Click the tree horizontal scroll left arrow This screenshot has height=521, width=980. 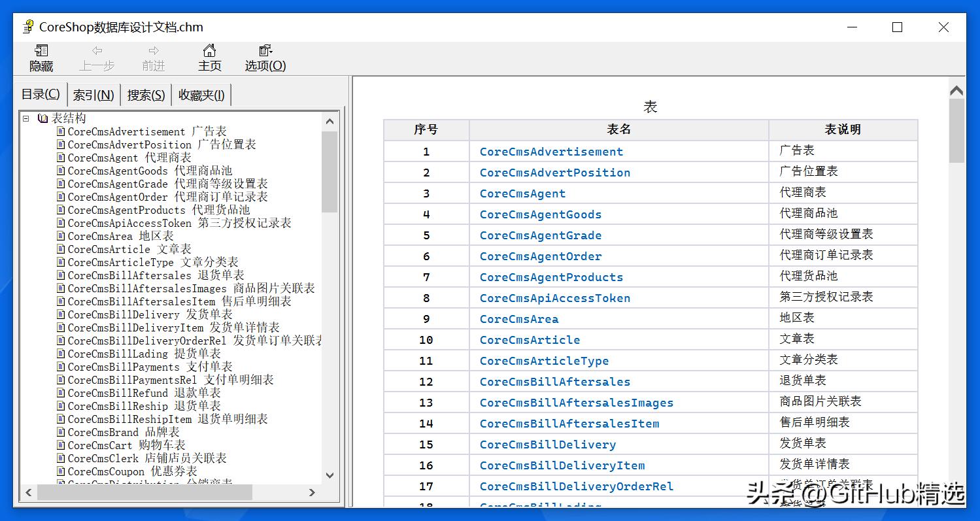pos(29,492)
